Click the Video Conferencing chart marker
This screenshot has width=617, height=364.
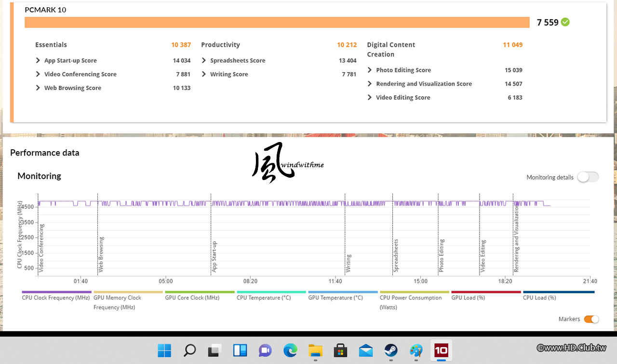click(x=41, y=248)
